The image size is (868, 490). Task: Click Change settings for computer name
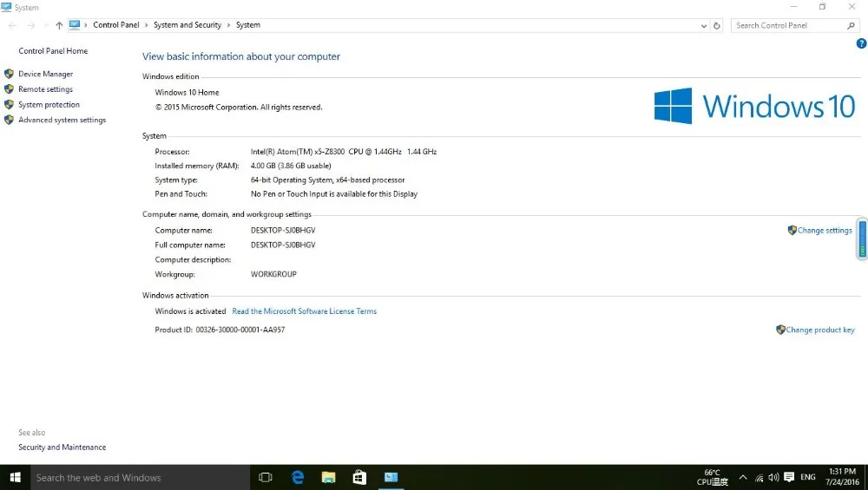pyautogui.click(x=825, y=230)
